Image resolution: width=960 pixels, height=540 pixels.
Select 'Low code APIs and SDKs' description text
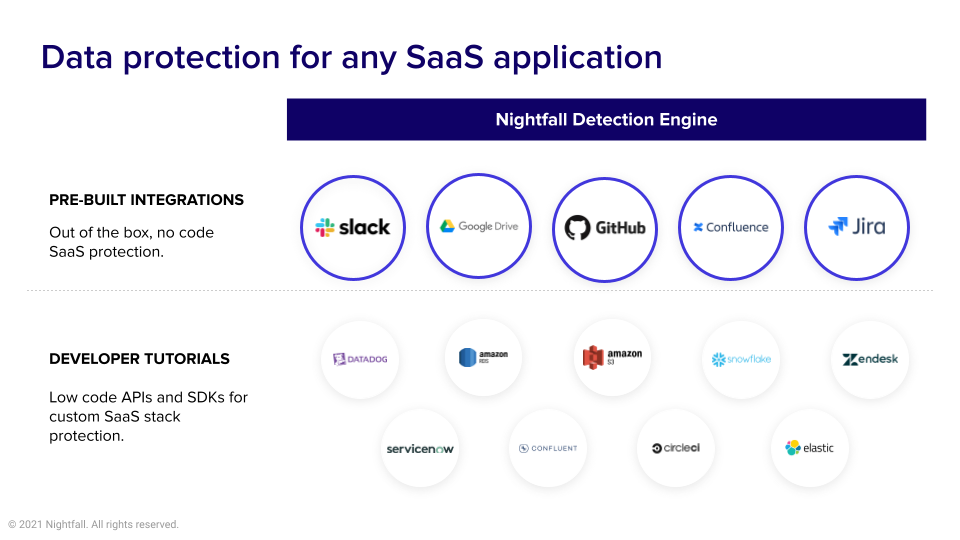[148, 416]
